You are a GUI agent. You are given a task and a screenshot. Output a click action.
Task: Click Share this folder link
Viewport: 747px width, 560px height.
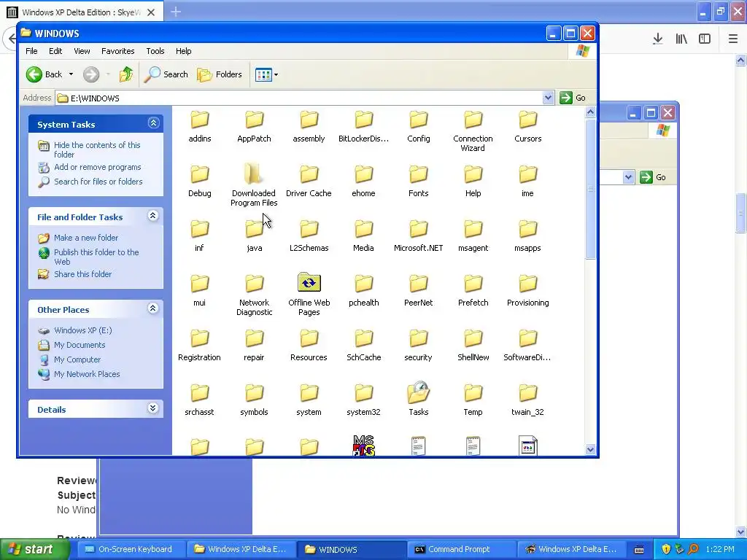tap(83, 274)
